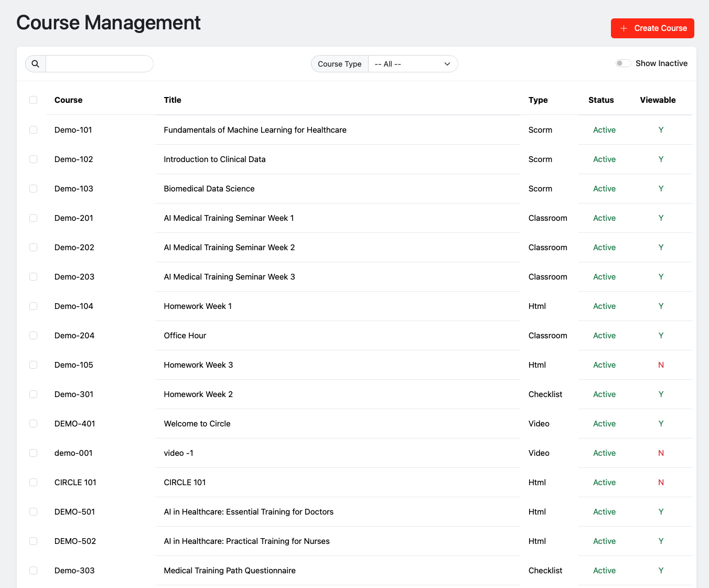
Task: Click the video -1 title
Action: pyautogui.click(x=178, y=453)
